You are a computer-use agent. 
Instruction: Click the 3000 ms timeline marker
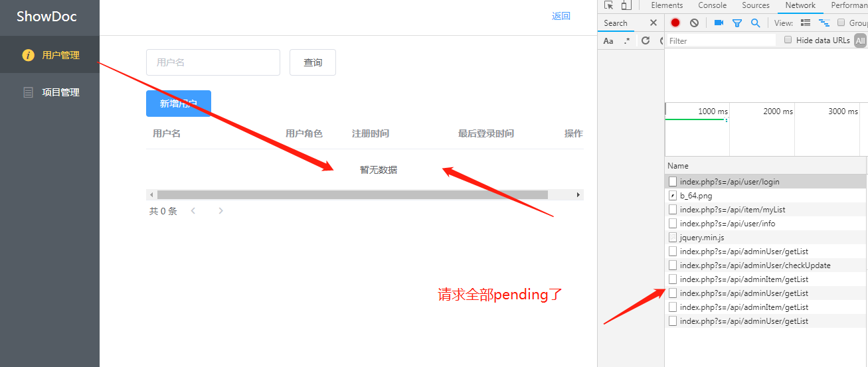(843, 111)
